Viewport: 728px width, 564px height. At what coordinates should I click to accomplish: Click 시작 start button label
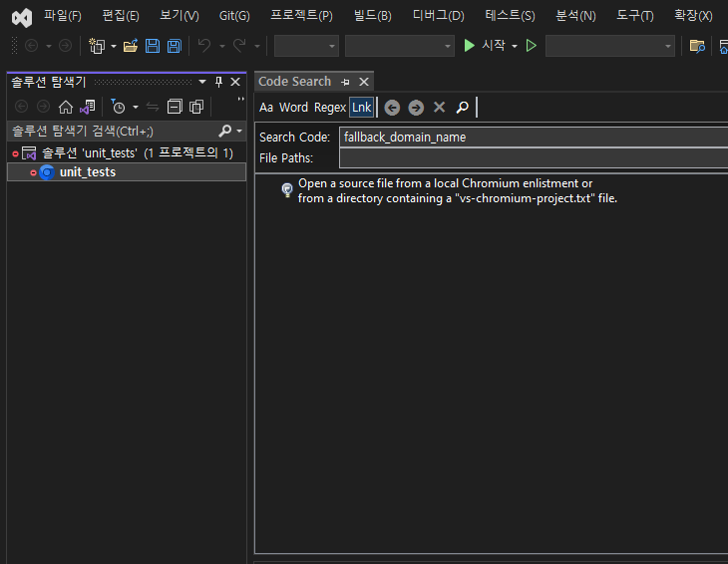(493, 46)
